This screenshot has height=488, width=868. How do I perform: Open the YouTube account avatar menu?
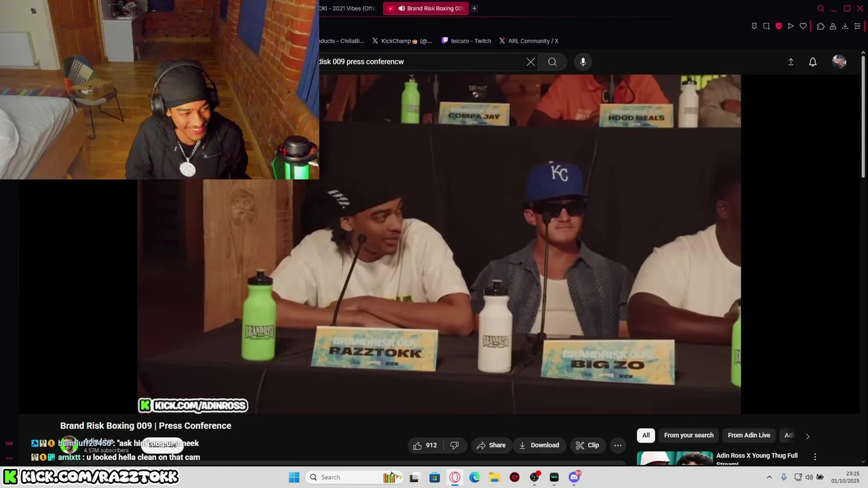coord(839,62)
